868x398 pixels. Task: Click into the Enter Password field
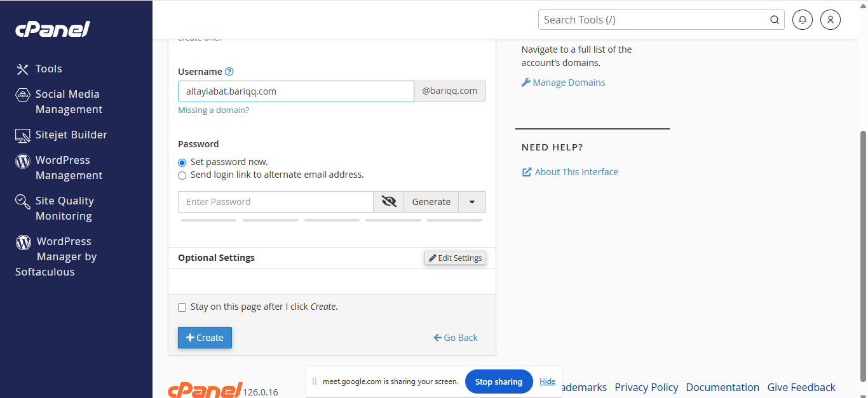[x=275, y=202]
